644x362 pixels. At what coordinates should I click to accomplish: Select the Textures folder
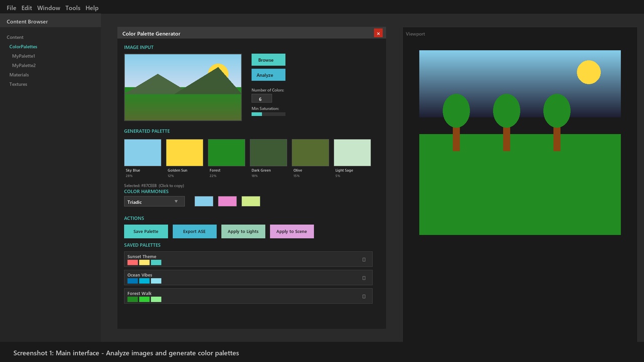[x=18, y=84]
